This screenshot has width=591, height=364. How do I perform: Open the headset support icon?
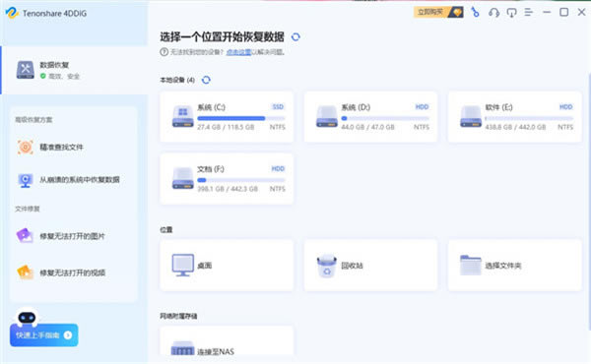(x=493, y=13)
